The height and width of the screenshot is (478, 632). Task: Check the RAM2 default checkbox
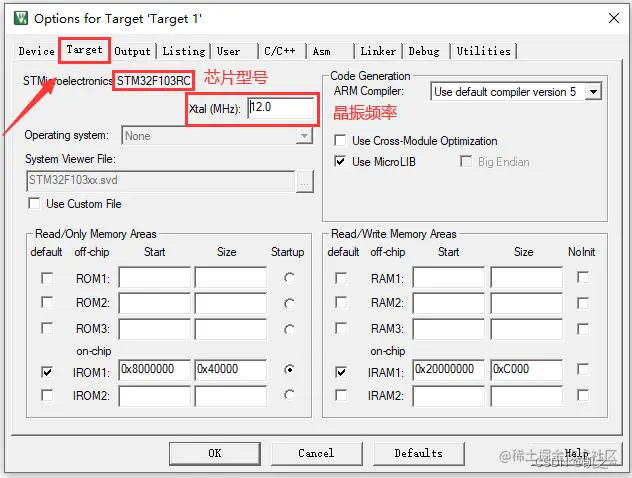tap(341, 302)
